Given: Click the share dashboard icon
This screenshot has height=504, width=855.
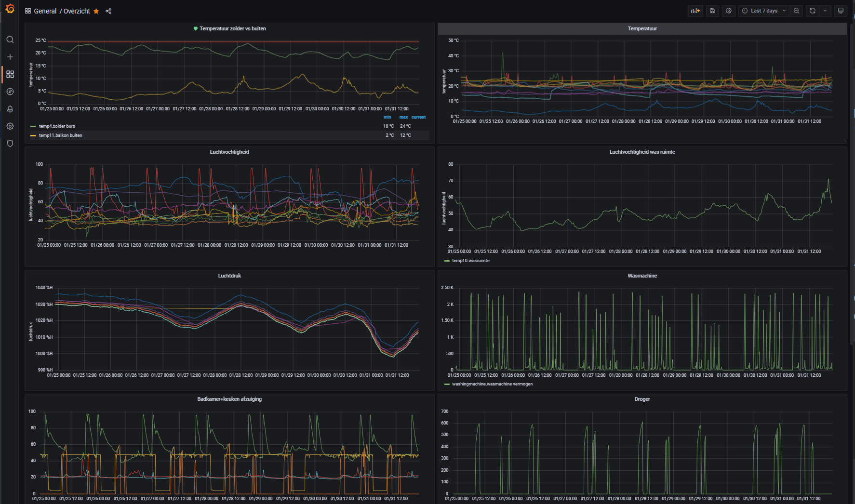Looking at the screenshot, I should click(x=108, y=11).
